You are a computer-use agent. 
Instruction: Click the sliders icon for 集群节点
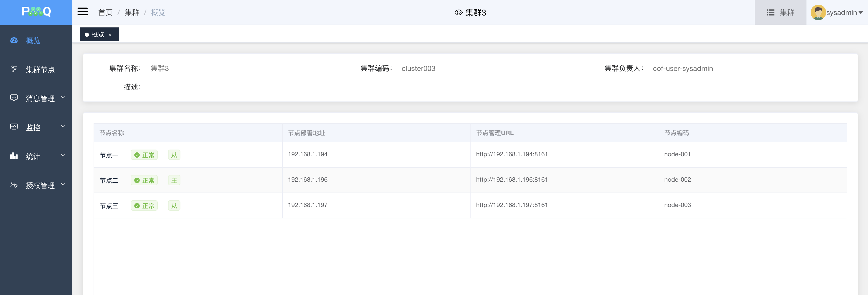14,69
